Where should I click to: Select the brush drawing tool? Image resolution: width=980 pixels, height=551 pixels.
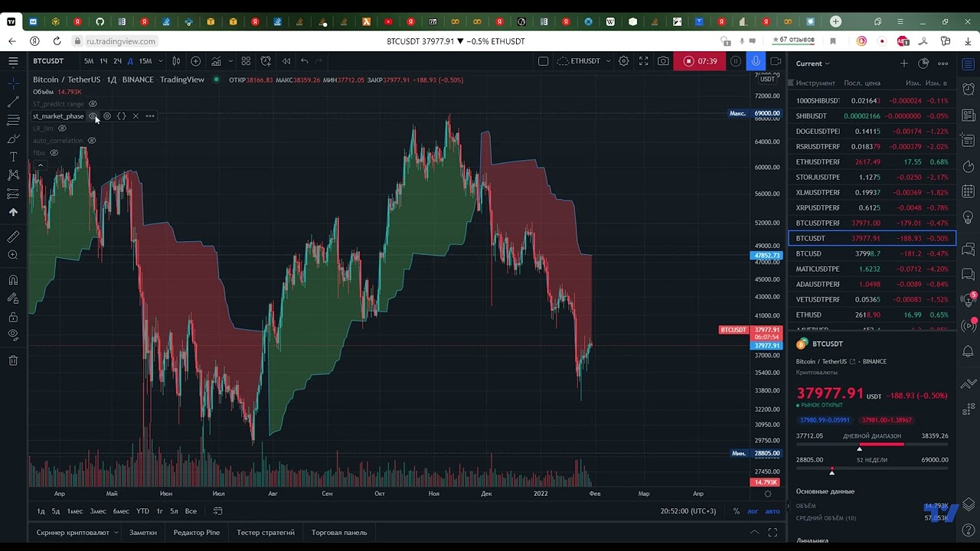(x=13, y=139)
